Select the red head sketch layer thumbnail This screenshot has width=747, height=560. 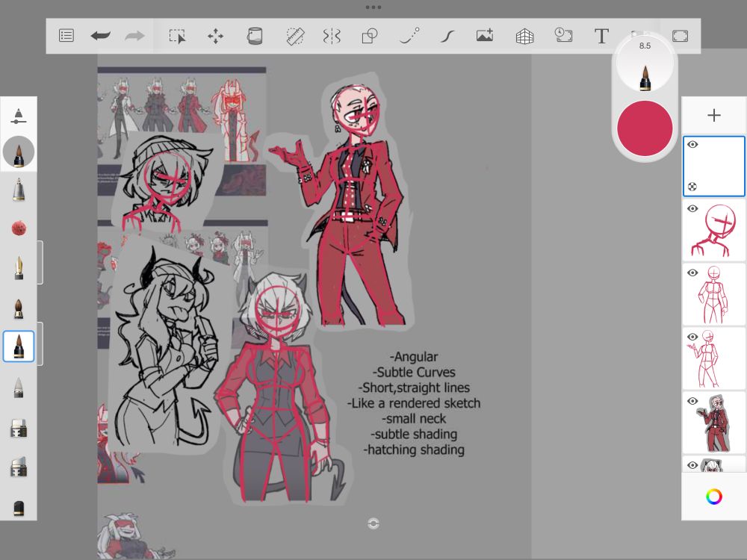coord(714,231)
